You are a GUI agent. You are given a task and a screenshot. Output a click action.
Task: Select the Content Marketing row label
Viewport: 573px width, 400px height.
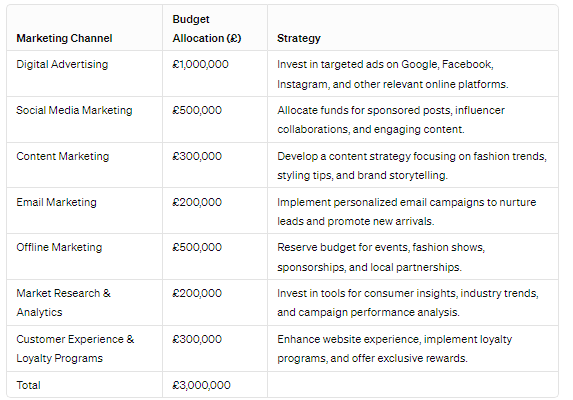point(62,156)
